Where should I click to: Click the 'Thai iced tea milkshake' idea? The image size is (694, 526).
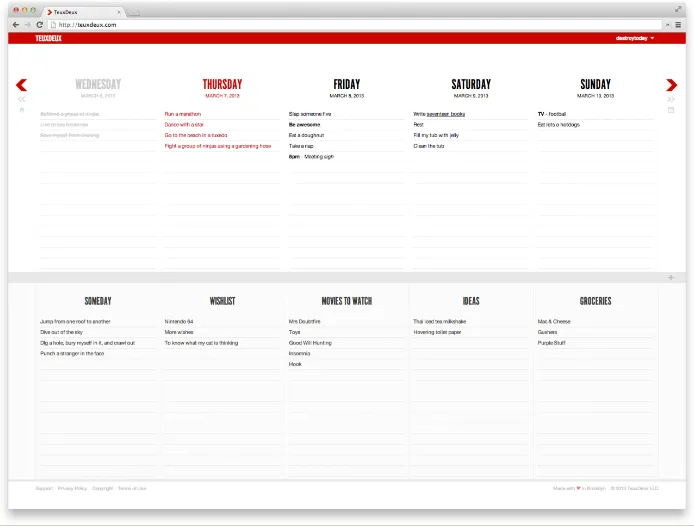[x=440, y=321]
